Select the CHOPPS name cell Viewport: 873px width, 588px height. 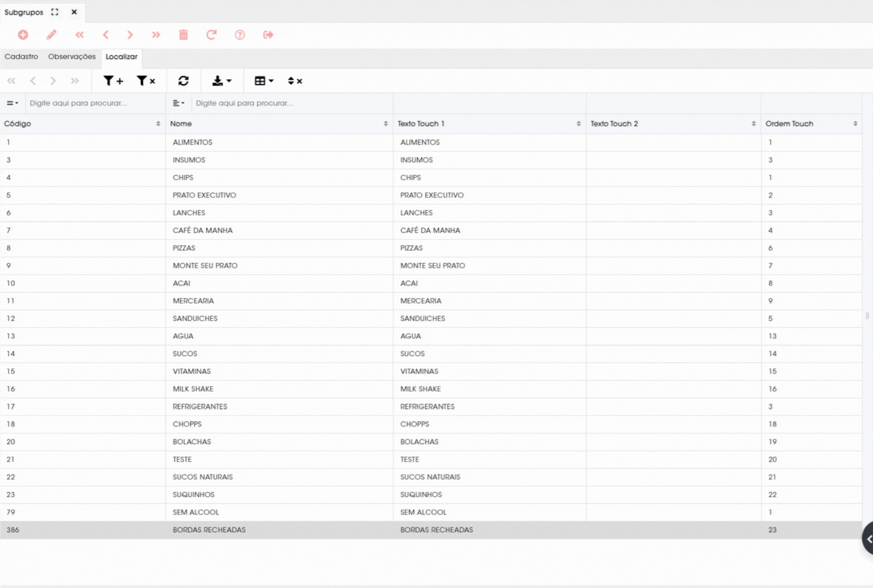279,424
